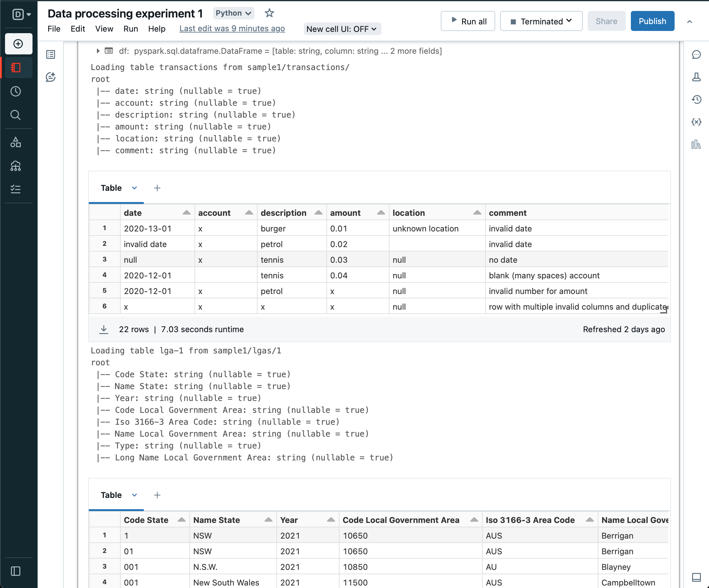Open the Variables explorer icon
Image resolution: width=709 pixels, height=588 pixels.
point(696,122)
